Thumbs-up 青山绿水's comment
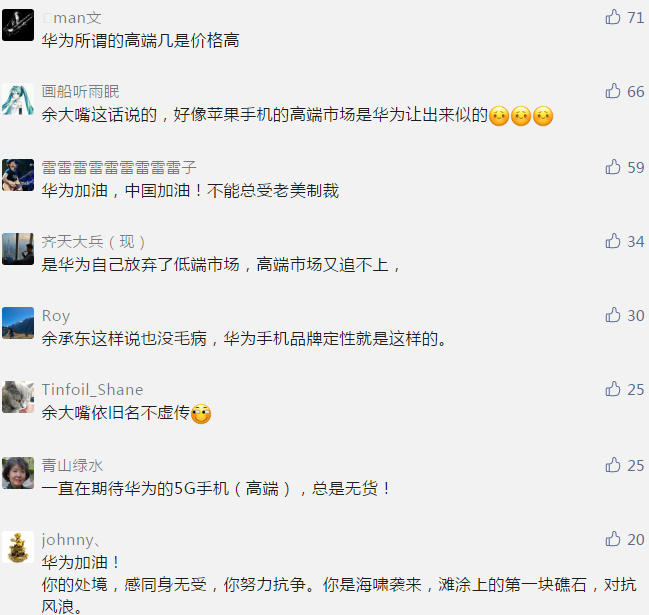The height and width of the screenshot is (615, 649). coord(613,465)
